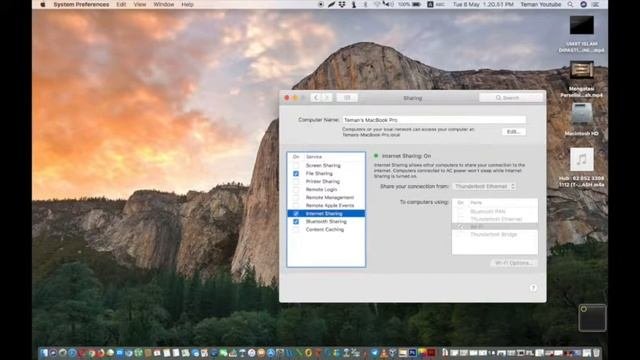Toggle the Screen Sharing checkbox
This screenshot has height=360, width=640.
pyautogui.click(x=296, y=165)
